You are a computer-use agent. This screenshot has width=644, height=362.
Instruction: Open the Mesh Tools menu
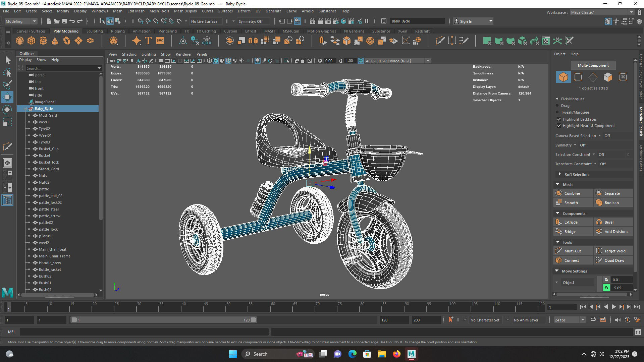[159, 11]
